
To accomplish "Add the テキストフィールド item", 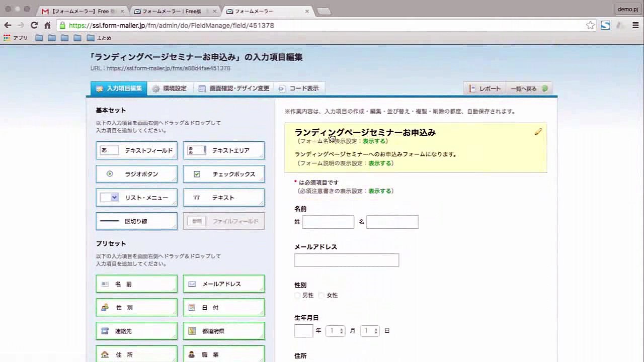I will (x=137, y=150).
